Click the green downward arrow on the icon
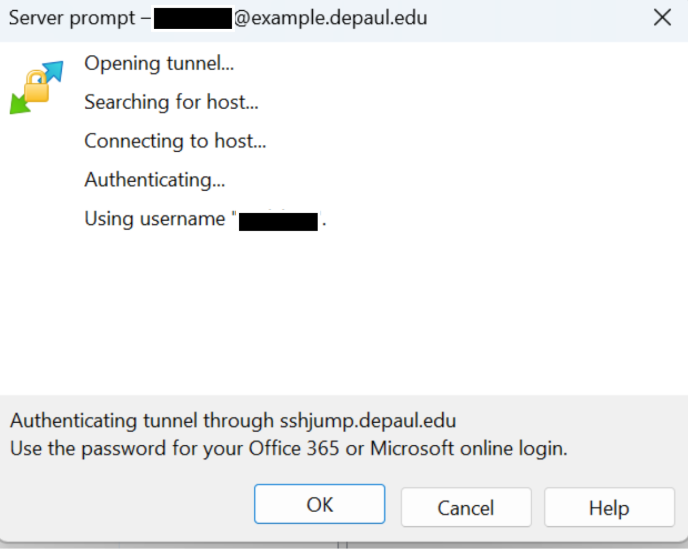The height and width of the screenshot is (549, 688). 20,103
